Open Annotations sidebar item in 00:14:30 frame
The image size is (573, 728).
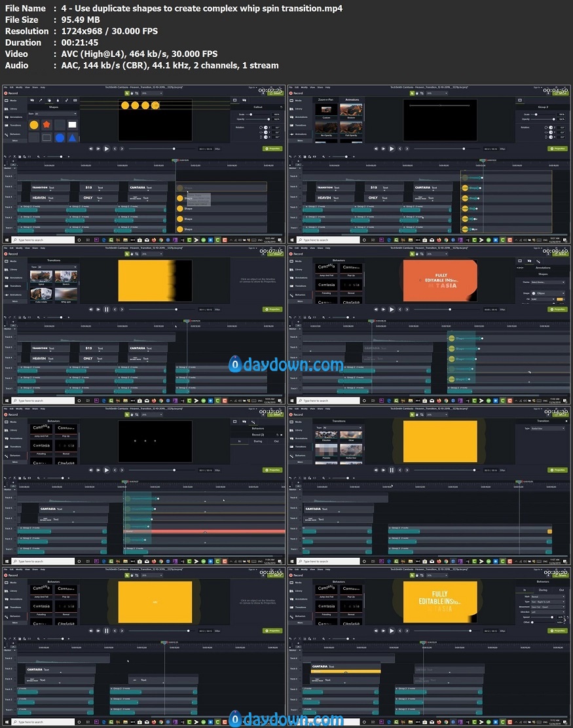298,438
